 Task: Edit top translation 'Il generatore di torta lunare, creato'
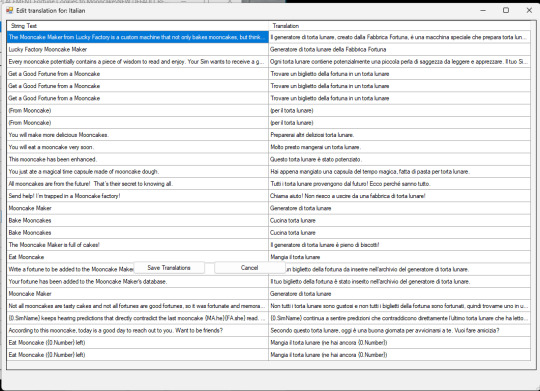pos(399,37)
